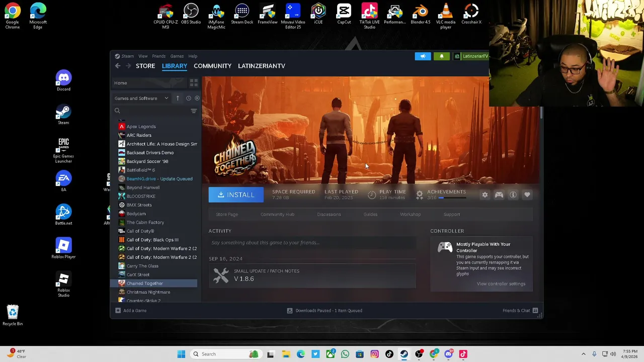This screenshot has width=644, height=362.
Task: Open the Store Page link
Action: click(x=227, y=214)
